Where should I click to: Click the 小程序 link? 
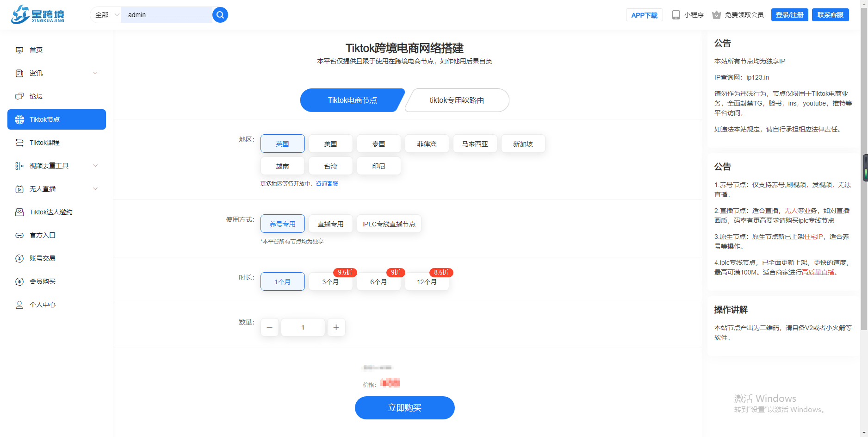pyautogui.click(x=694, y=15)
